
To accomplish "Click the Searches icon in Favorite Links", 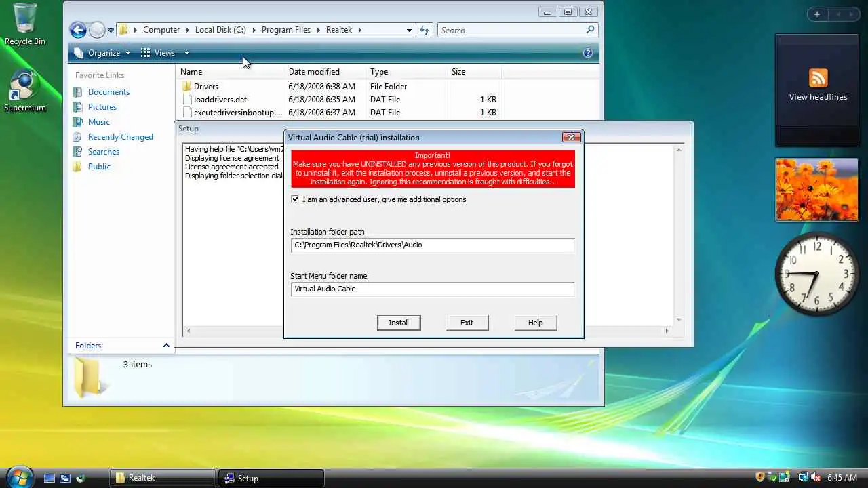I will pos(77,152).
